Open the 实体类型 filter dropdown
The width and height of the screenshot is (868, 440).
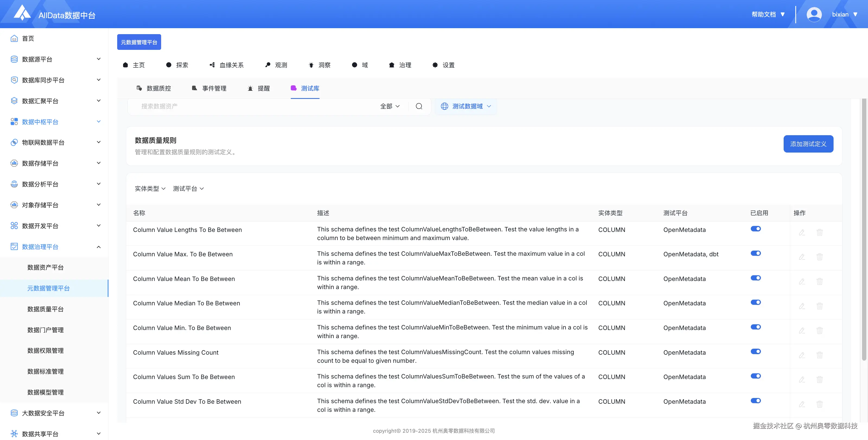tap(150, 189)
